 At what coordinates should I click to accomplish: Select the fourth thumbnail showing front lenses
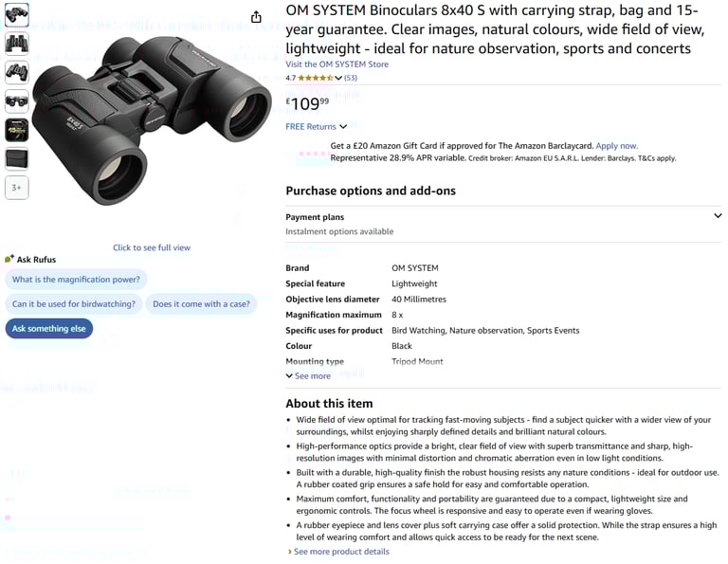[x=17, y=101]
